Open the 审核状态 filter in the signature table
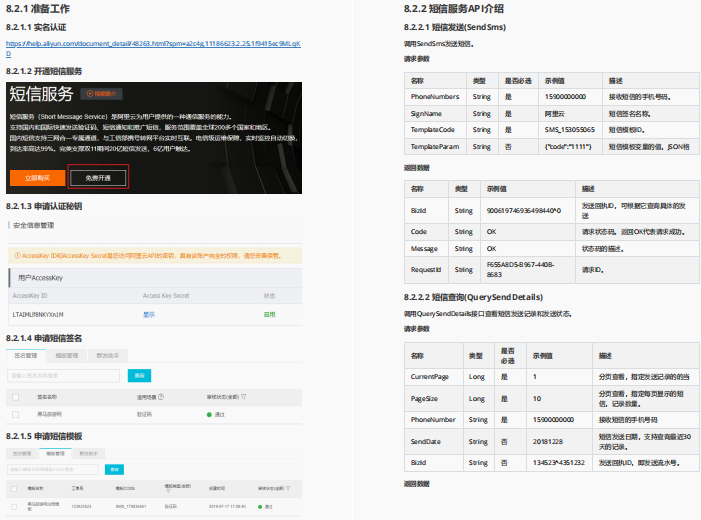The image size is (701, 520). 243,397
